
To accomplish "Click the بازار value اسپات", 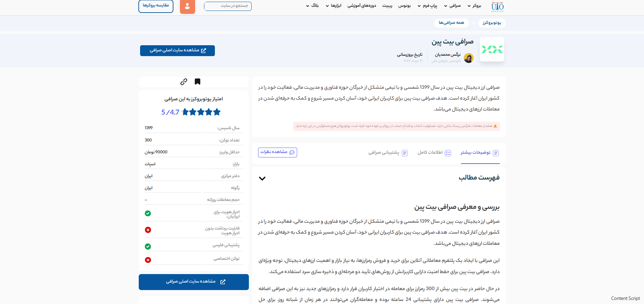I will click(x=150, y=164).
